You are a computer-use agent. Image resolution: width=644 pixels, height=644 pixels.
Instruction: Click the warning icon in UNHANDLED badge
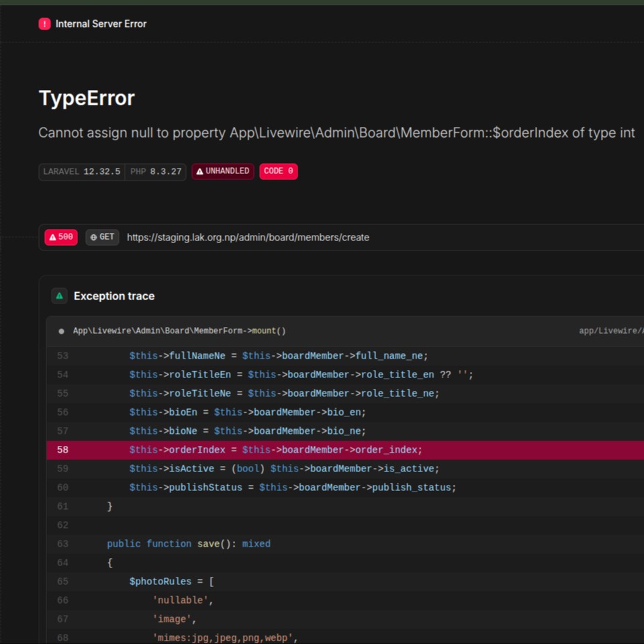click(x=199, y=172)
